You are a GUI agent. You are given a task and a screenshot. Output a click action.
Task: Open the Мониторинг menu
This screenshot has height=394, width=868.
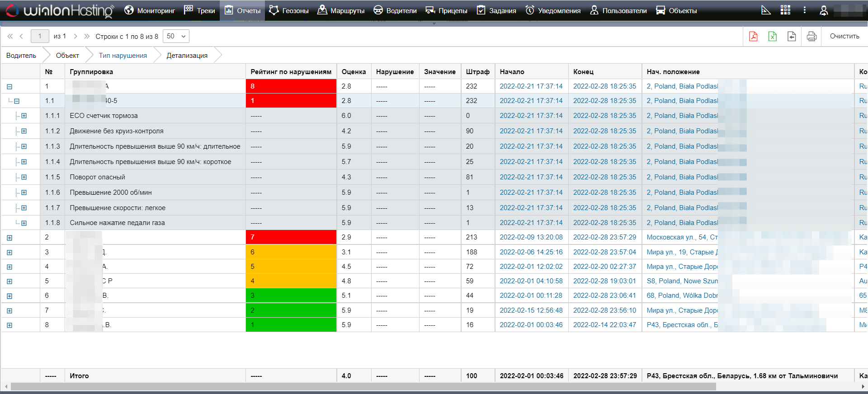tap(150, 10)
